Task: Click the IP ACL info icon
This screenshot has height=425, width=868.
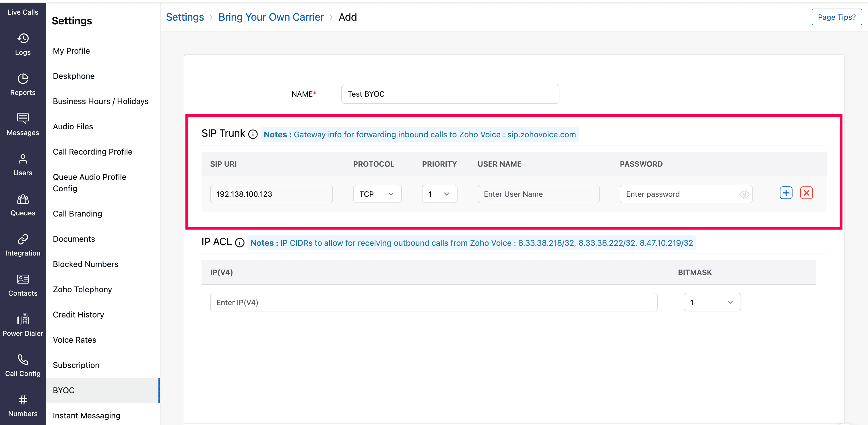Action: pyautogui.click(x=240, y=243)
